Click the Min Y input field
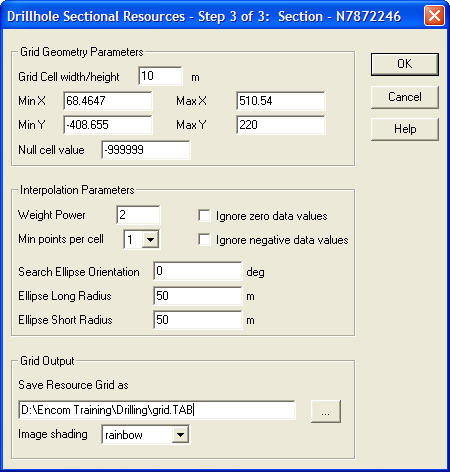This screenshot has height=472, width=450. [x=108, y=125]
